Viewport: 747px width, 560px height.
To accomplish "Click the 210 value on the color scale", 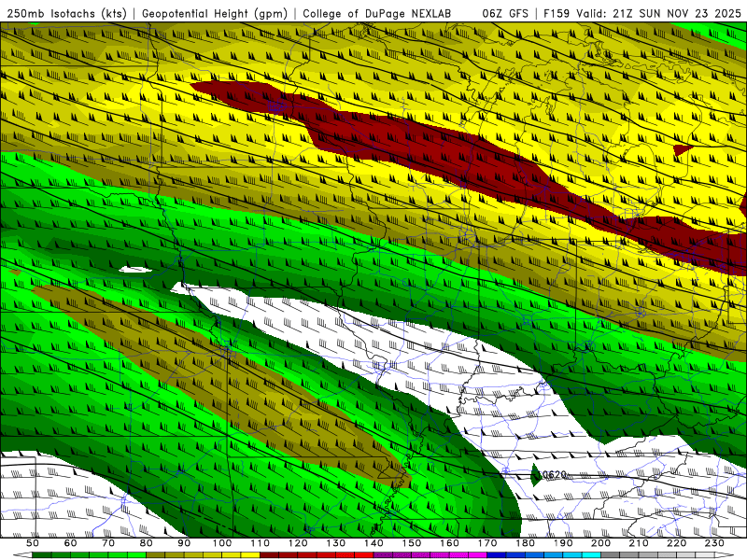I will [639, 543].
